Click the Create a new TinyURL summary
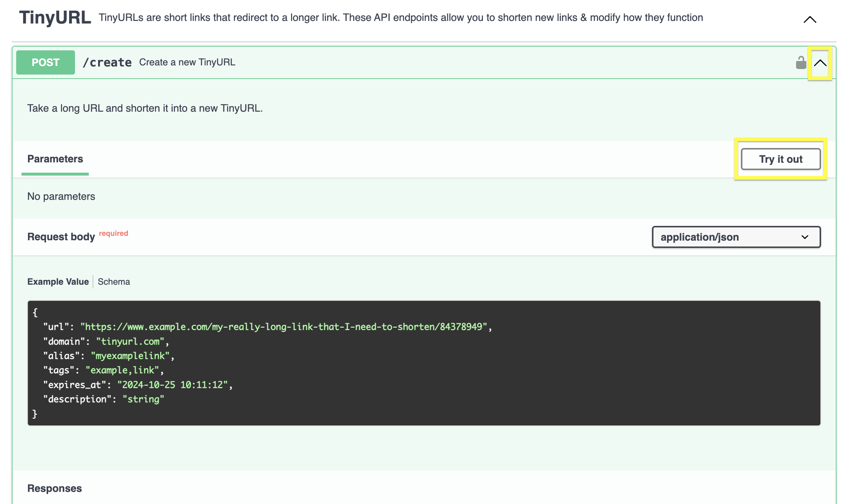The width and height of the screenshot is (849, 504). (x=187, y=62)
